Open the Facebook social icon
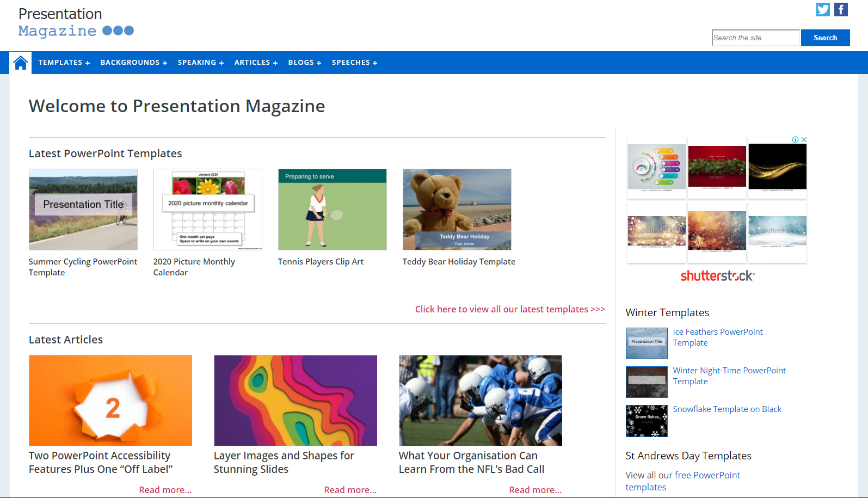868x498 pixels. coord(841,9)
